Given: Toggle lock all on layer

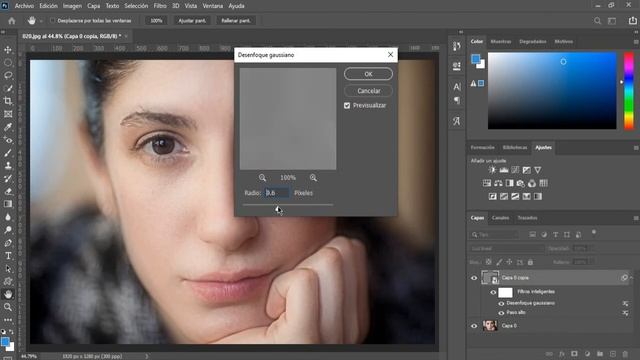Looking at the screenshot, I should coord(530,262).
